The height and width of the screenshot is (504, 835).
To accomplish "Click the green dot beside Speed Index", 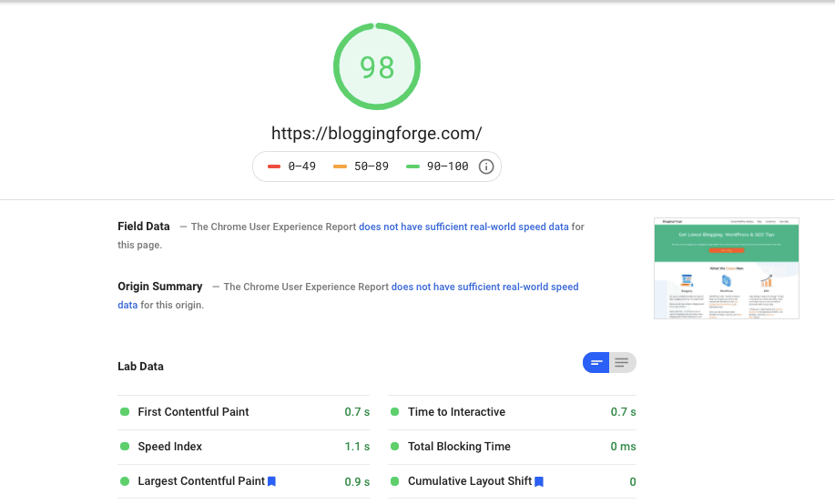I will 125,446.
